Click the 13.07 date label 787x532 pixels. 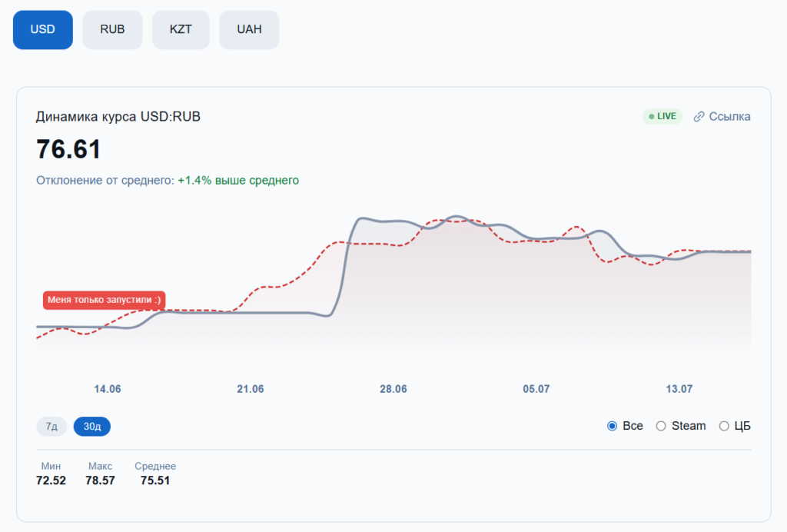click(x=679, y=389)
